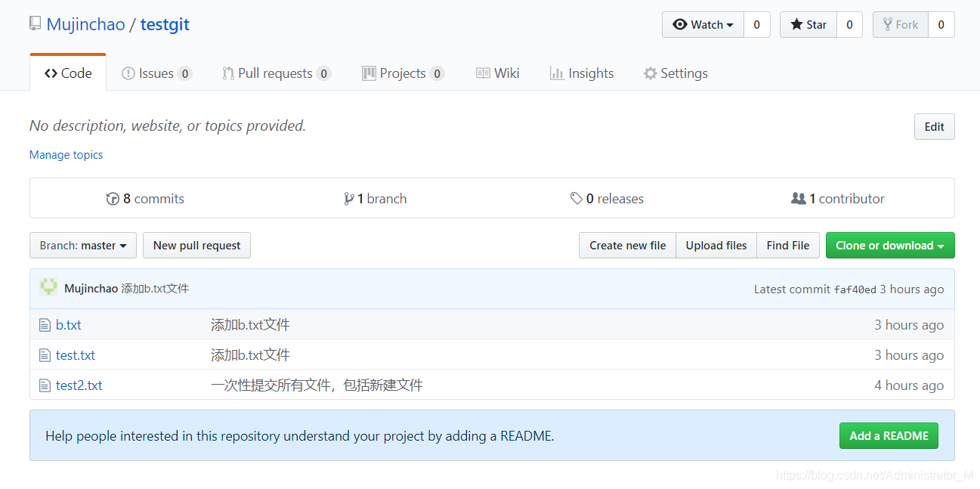Click Edit for repository description
The image size is (980, 489).
coord(934,126)
